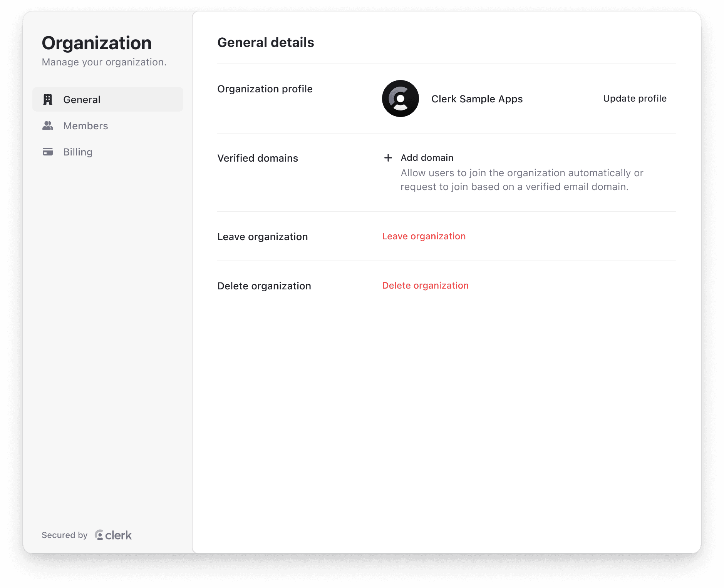
Task: Click the Secured by Clerk link
Action: [x=87, y=535]
